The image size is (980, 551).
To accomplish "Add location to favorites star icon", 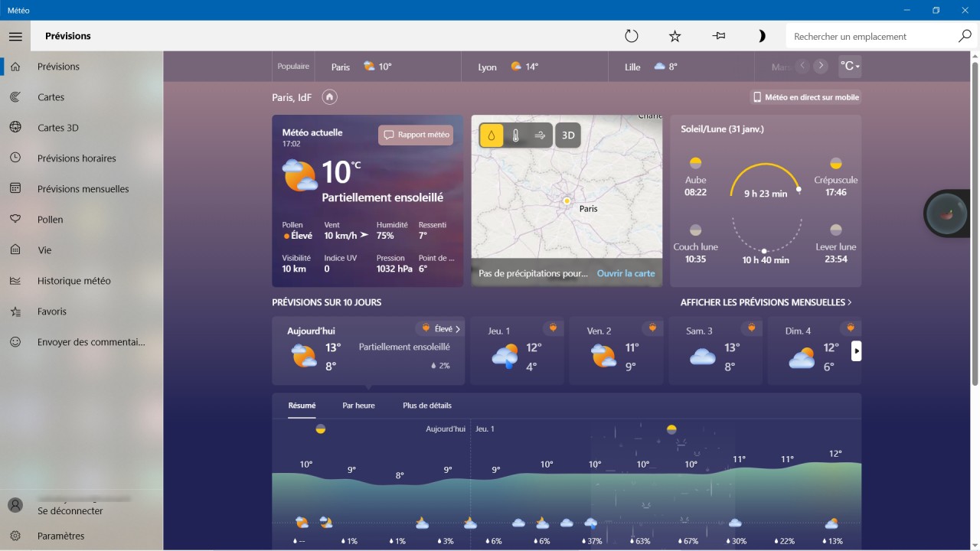I will (x=675, y=36).
